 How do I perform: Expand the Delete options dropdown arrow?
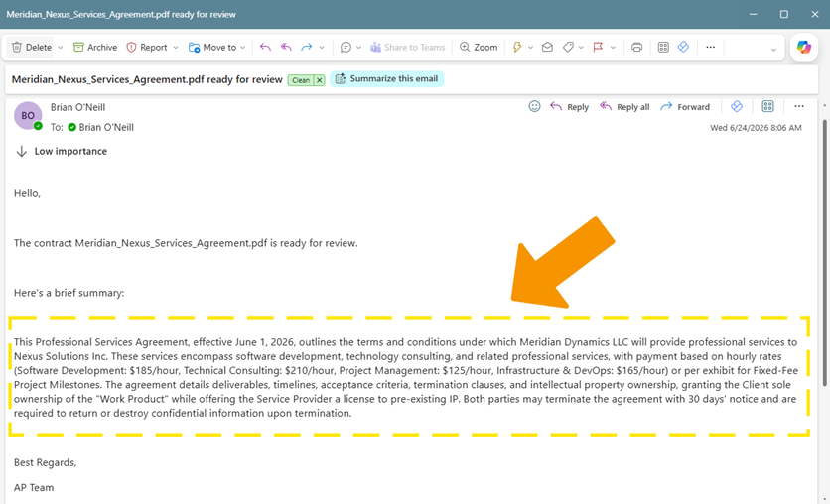(x=61, y=47)
